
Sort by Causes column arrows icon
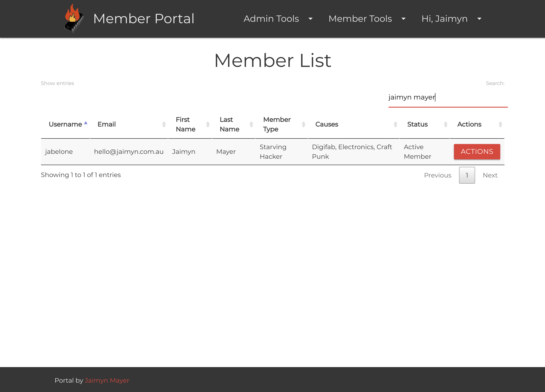click(395, 124)
